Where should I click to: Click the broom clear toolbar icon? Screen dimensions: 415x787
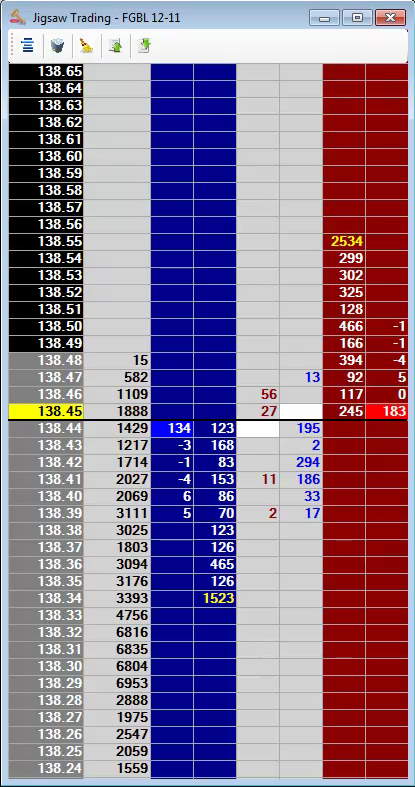[86, 46]
